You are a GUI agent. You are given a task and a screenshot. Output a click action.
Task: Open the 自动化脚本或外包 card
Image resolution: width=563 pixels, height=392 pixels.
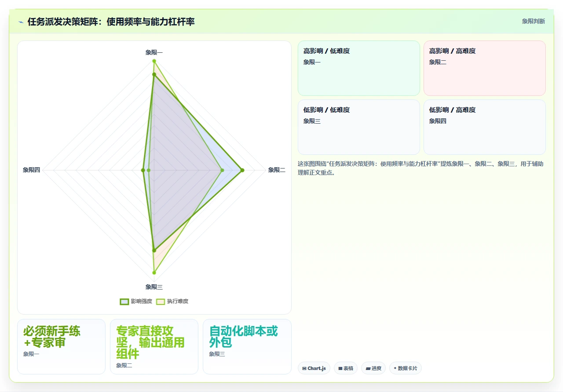[247, 347]
